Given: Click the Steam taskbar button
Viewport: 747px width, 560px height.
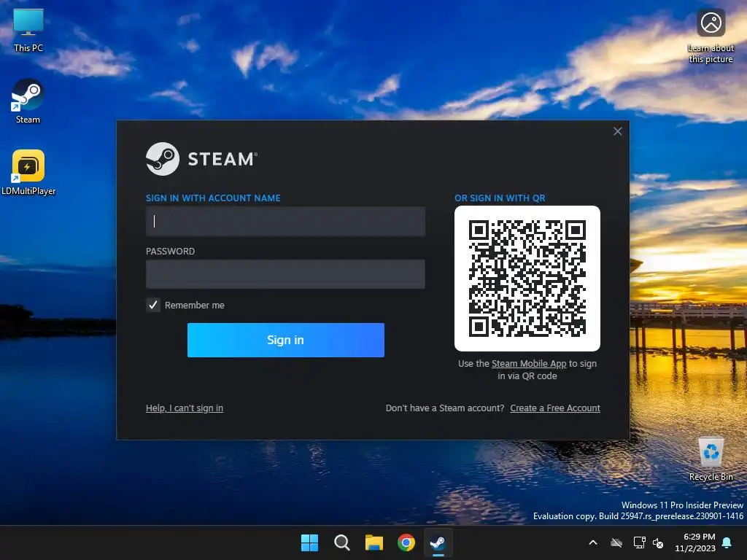Looking at the screenshot, I should [438, 542].
